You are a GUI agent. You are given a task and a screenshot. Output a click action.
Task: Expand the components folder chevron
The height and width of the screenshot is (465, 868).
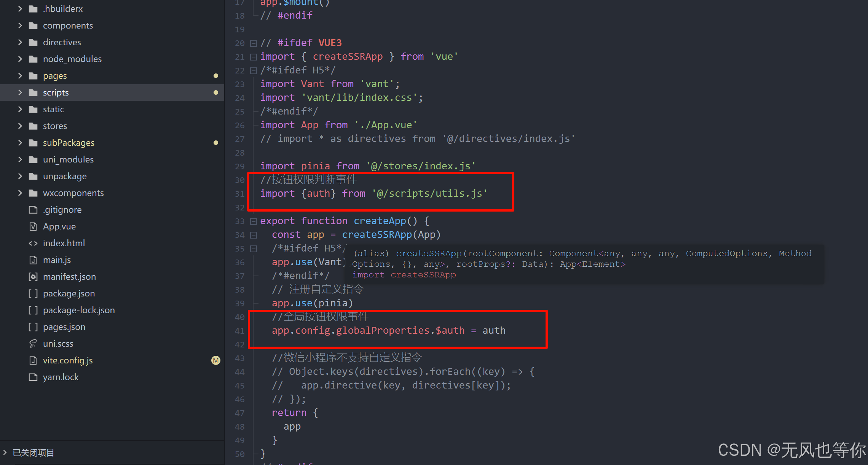click(x=20, y=25)
